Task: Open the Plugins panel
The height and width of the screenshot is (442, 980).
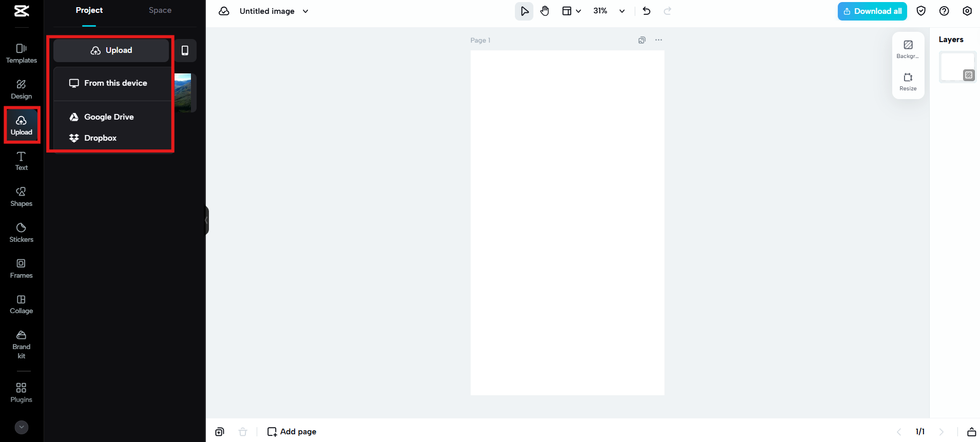Action: [x=22, y=393]
